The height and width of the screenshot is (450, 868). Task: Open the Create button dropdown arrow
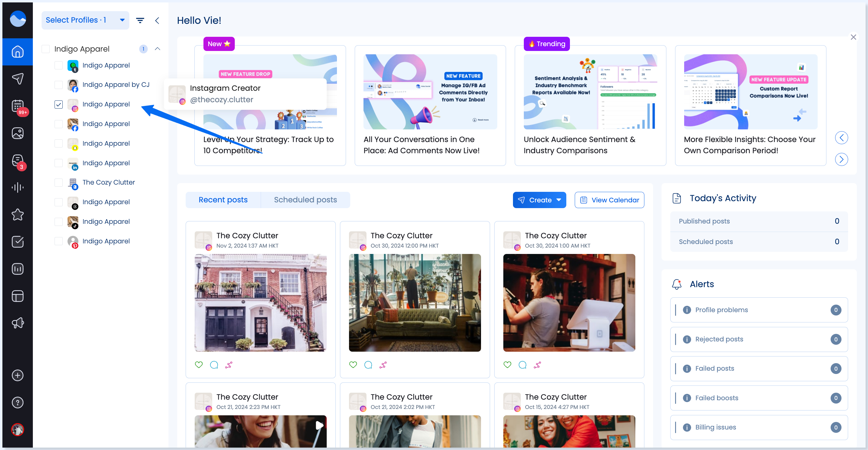(x=559, y=200)
